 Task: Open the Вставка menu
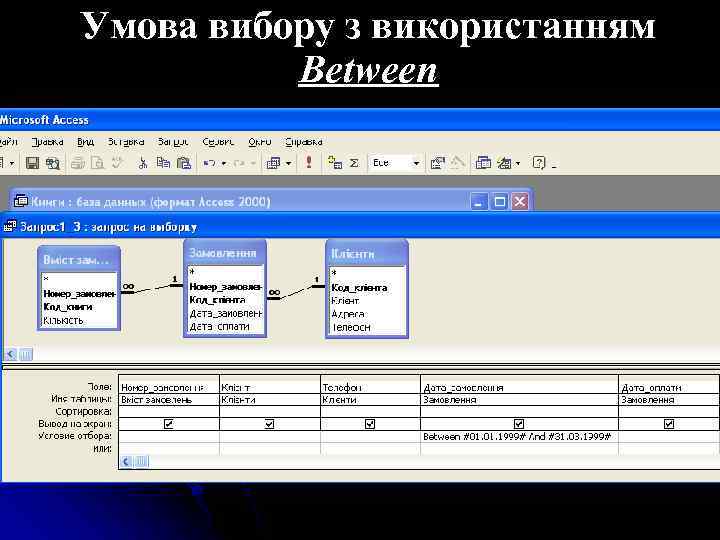click(126, 142)
